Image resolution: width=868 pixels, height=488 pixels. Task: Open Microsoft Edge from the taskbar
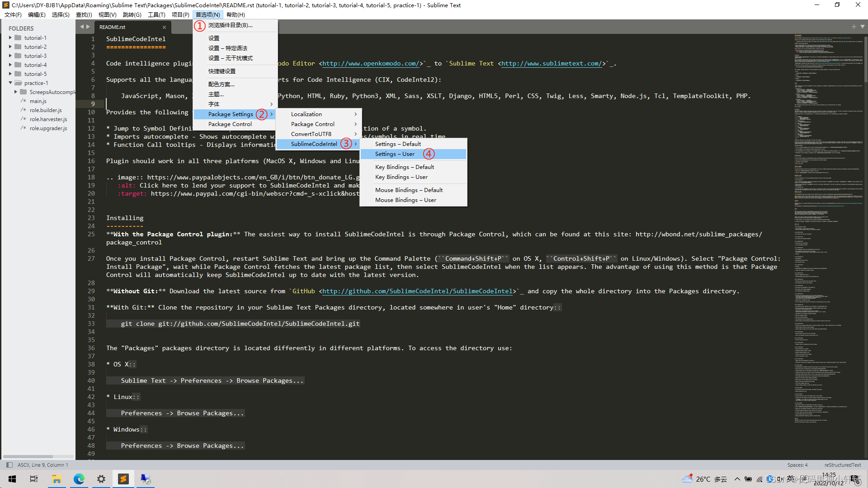[79, 479]
